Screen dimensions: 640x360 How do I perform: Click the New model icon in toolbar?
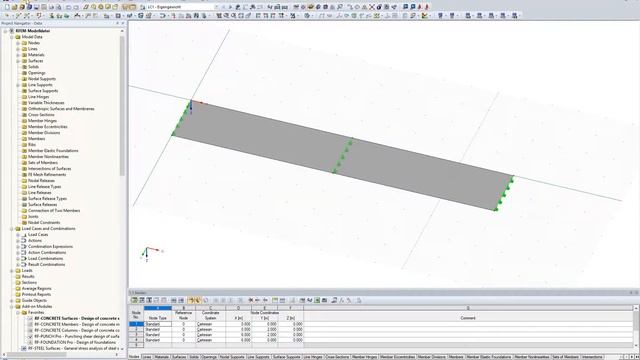(7, 7)
